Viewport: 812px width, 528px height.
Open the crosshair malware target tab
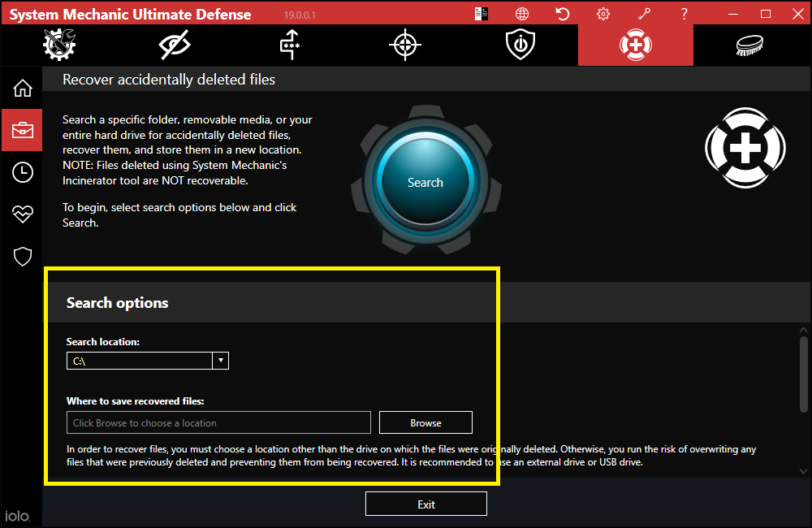click(x=405, y=45)
